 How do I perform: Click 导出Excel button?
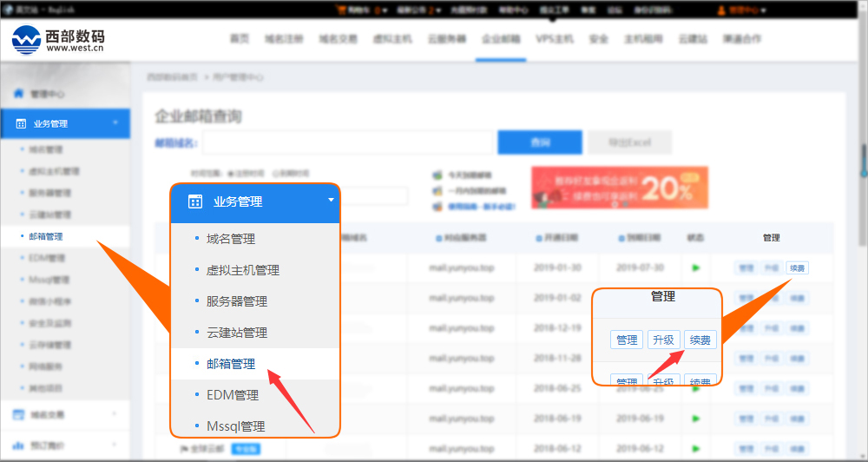(x=628, y=142)
